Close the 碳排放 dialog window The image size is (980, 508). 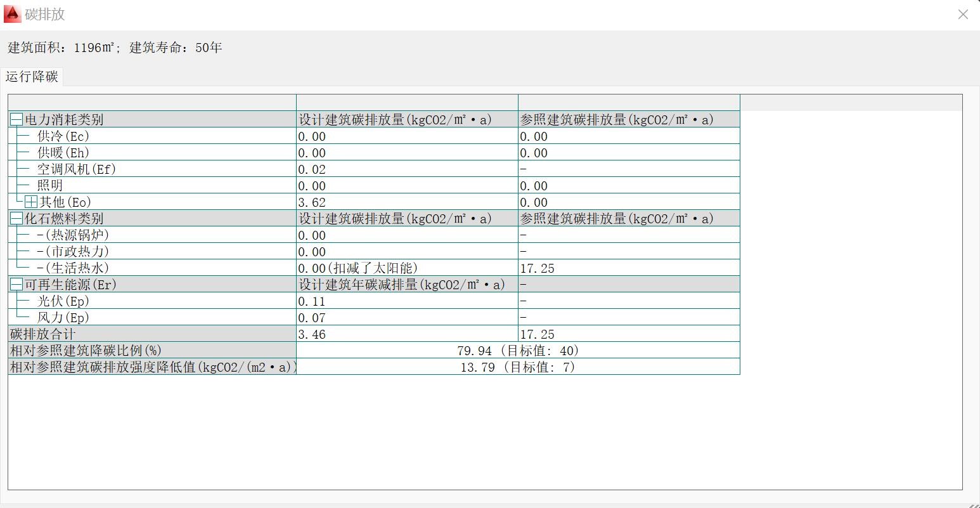pos(963,15)
